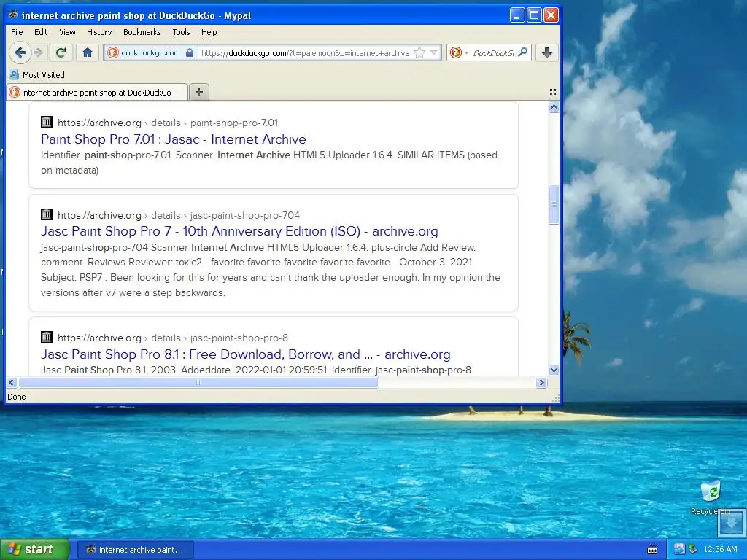Open the address bar history dropdown arrow

433,52
